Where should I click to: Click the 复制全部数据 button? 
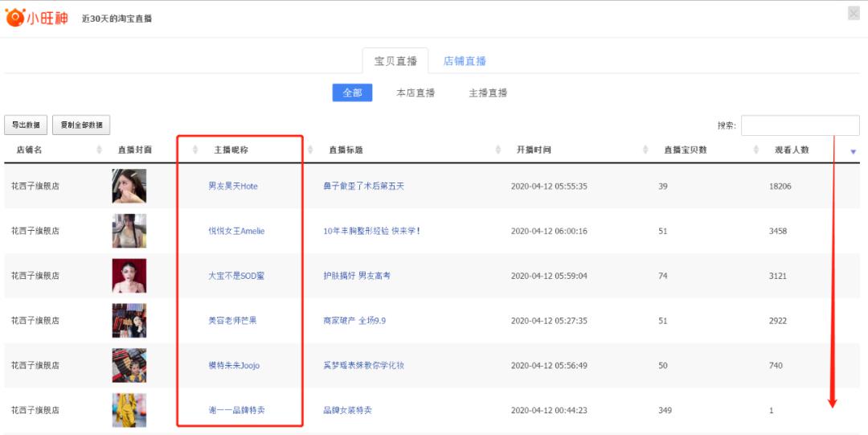tap(81, 125)
